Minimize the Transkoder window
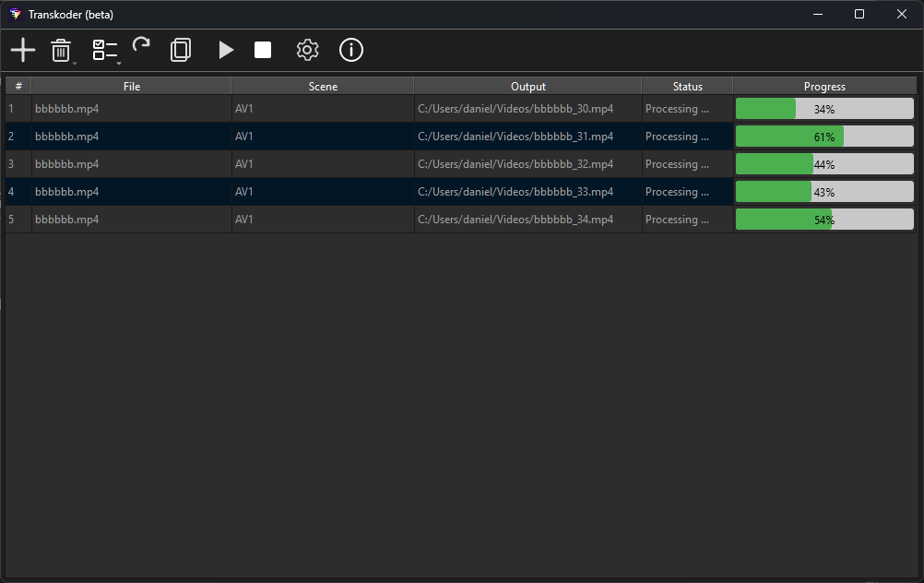Screen dimensions: 924x583 pyautogui.click(x=817, y=14)
